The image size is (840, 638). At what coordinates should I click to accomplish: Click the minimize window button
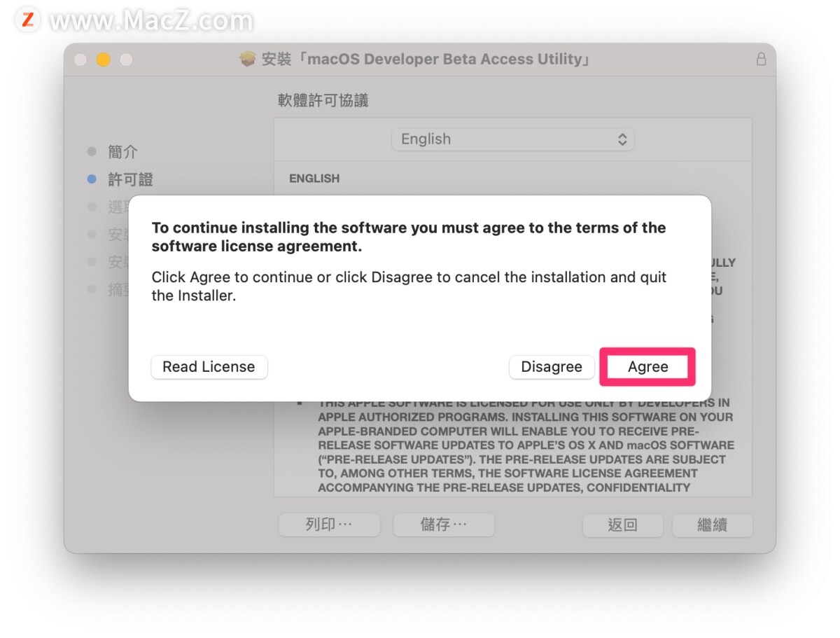[103, 60]
